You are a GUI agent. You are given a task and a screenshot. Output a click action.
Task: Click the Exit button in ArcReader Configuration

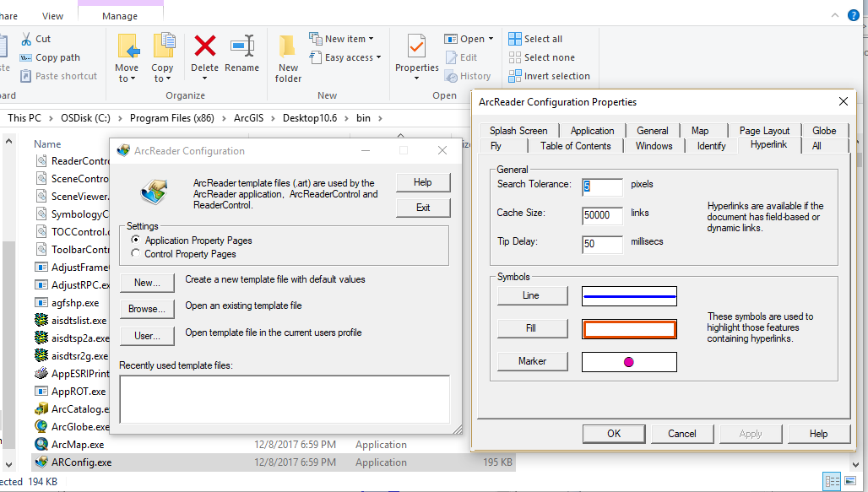point(423,208)
